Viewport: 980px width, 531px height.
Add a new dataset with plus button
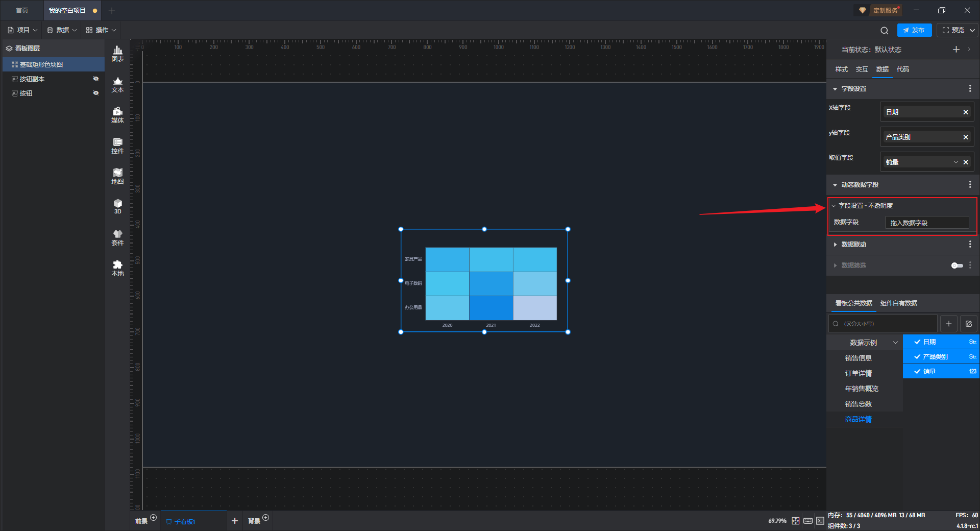click(x=949, y=324)
